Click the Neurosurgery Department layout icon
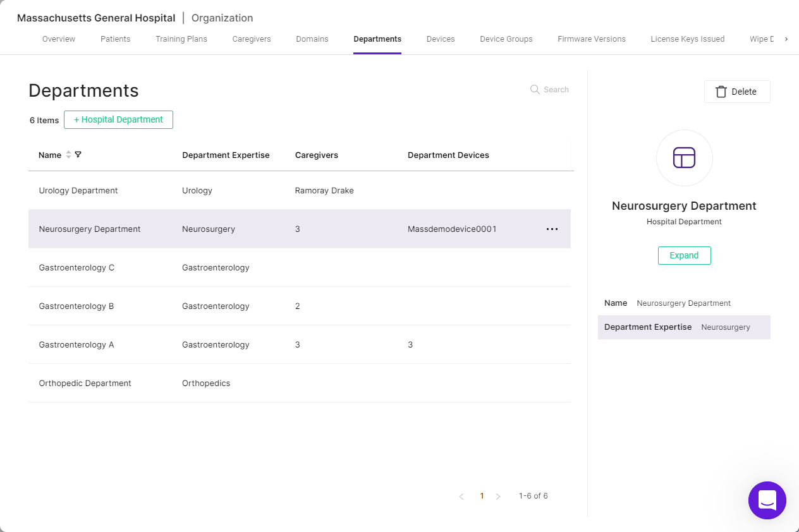Screen dimensions: 799x532 coord(684,158)
